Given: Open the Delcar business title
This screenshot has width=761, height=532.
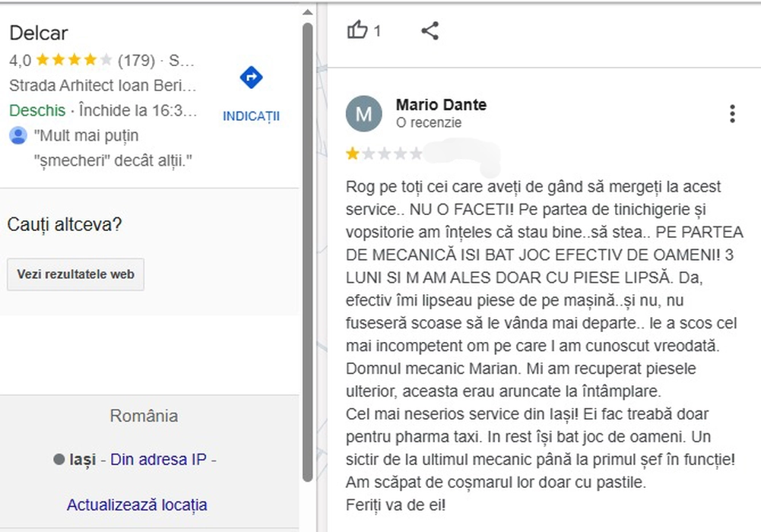Looking at the screenshot, I should [38, 33].
